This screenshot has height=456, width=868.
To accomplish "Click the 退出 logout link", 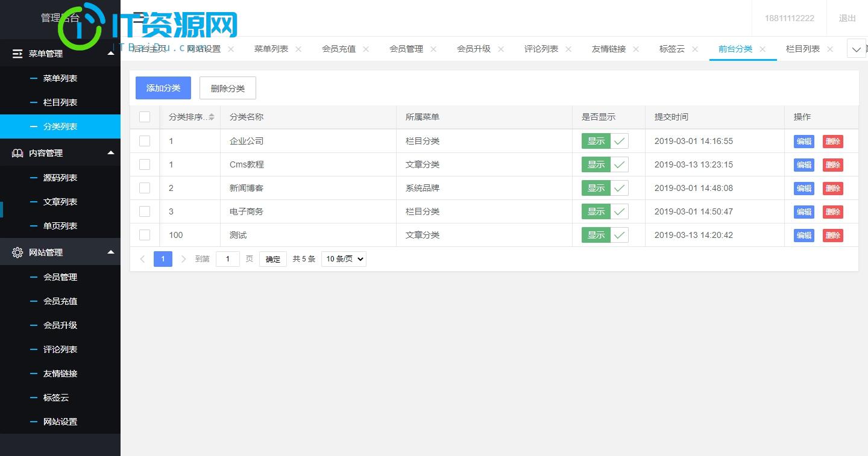I will point(848,18).
